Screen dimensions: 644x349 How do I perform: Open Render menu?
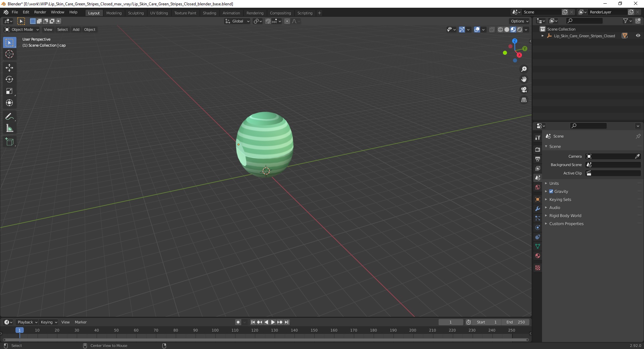[x=40, y=12]
